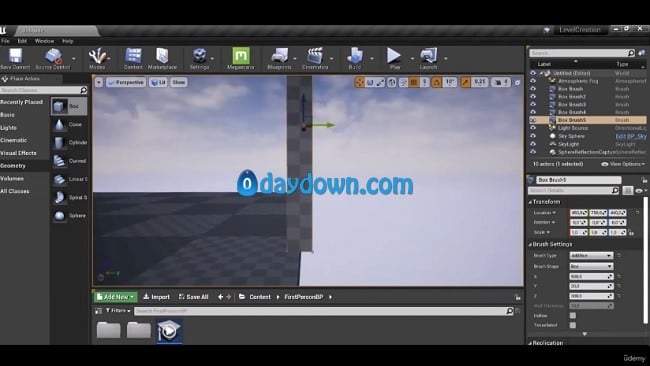Click the Blueprints toolbar icon

279,56
